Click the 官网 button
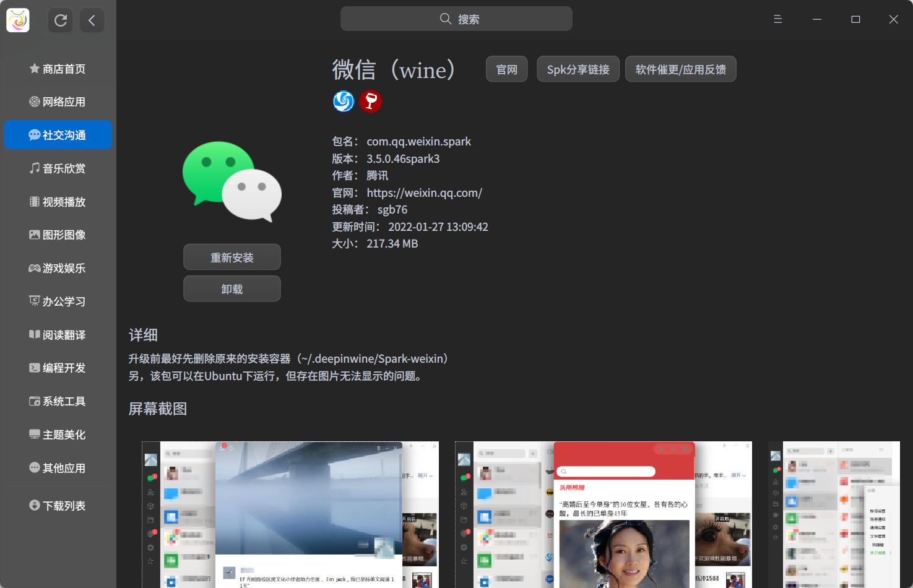Viewport: 913px width, 588px height. [x=506, y=69]
